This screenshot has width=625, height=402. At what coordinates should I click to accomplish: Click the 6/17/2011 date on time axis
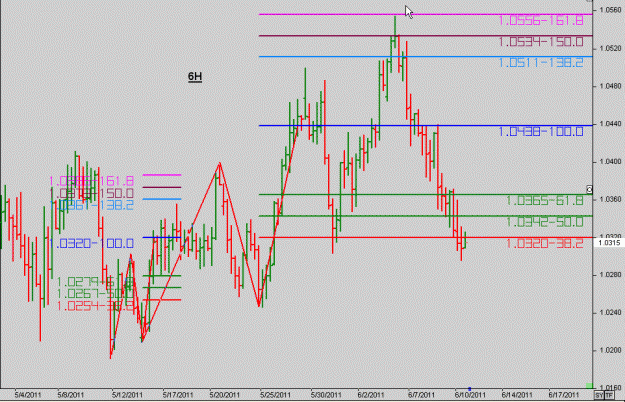click(x=564, y=395)
